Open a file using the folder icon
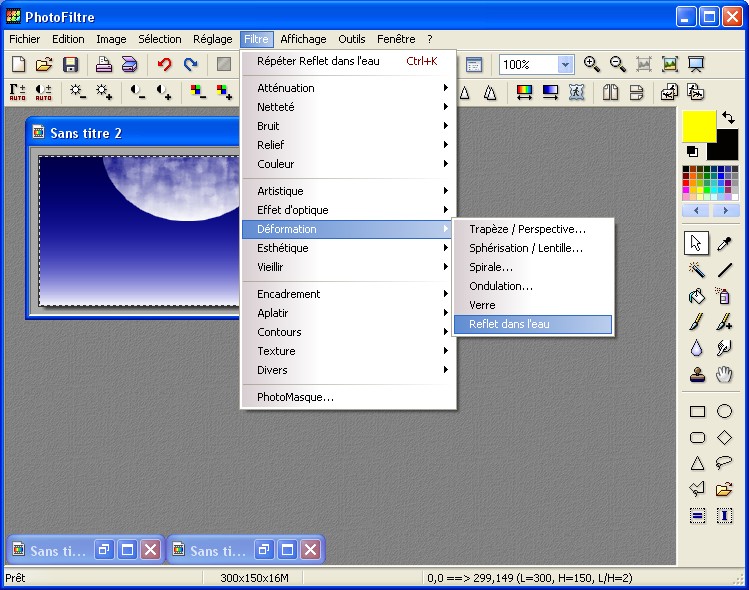Screen dimensions: 749x590 (44, 64)
